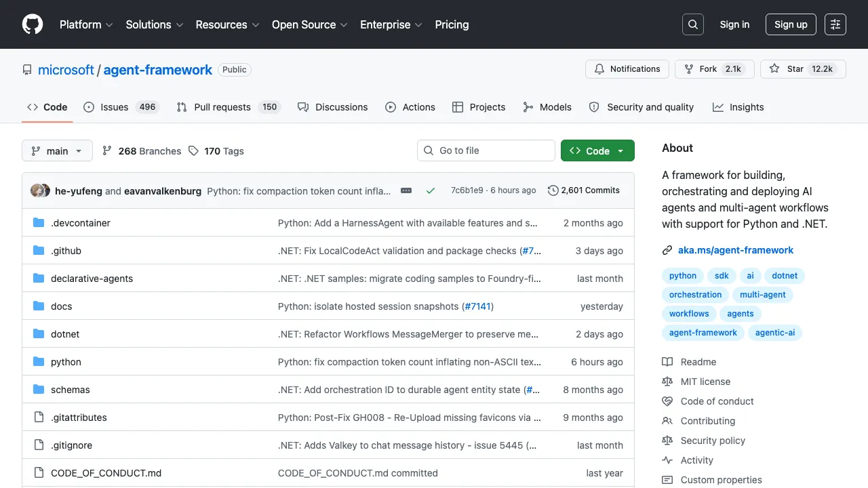
Task: View 2,601 Commits history
Action: 584,190
